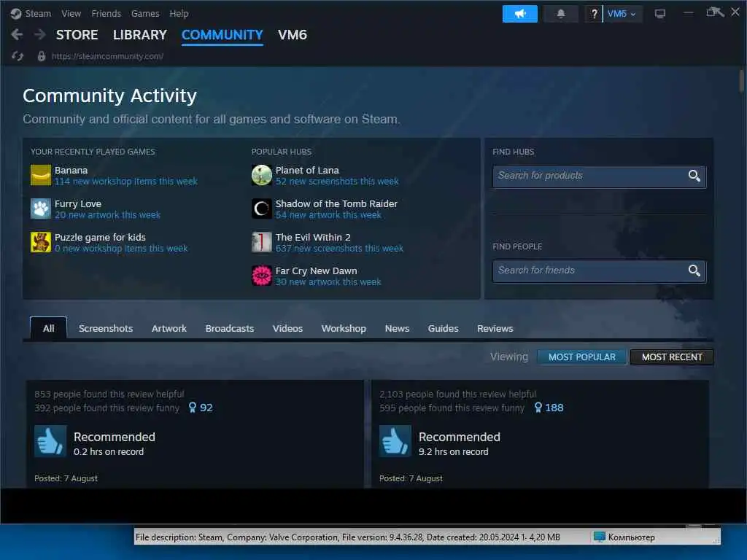Click 'Recommended' on the 9.2 hrs review
The image size is (747, 560).
coord(460,437)
